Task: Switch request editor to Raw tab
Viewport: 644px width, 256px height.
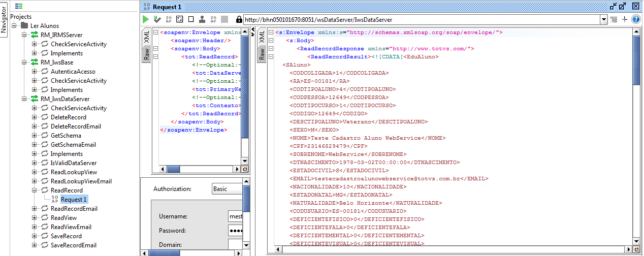Action: pyautogui.click(x=146, y=54)
